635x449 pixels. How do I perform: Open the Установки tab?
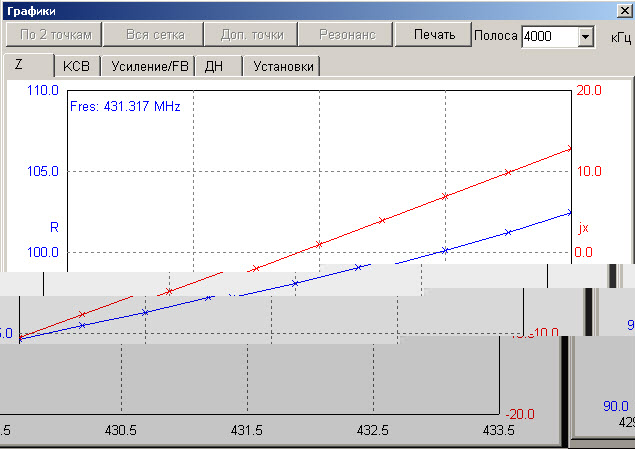(x=284, y=67)
